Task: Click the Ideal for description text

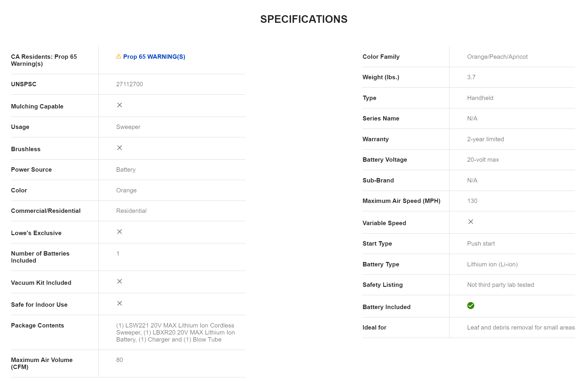Action: (520, 327)
